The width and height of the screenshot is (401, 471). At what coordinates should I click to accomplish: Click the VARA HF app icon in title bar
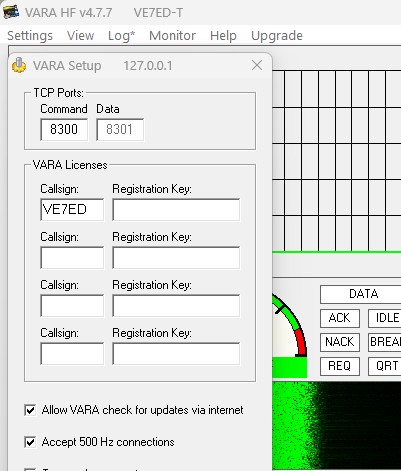pos(11,12)
